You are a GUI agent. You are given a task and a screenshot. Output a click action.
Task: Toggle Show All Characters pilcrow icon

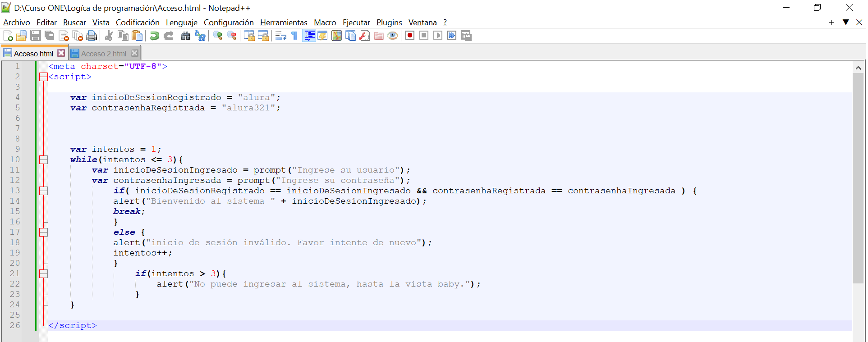click(x=294, y=36)
